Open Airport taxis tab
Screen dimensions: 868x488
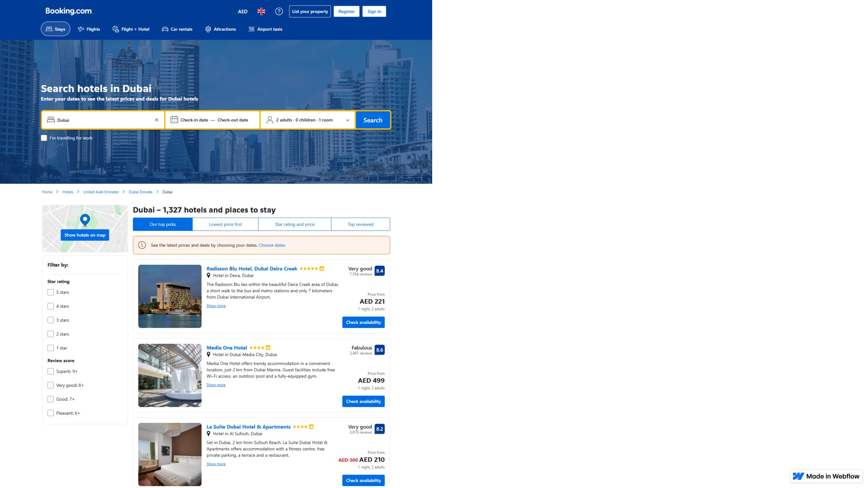[x=265, y=29]
